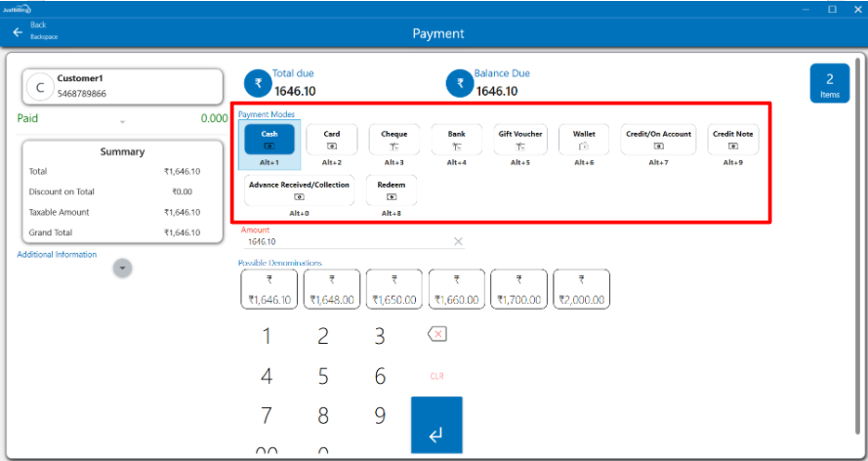Choose the ₹2,000.00 denomination
Screen dimensions: 868x461
pos(582,289)
